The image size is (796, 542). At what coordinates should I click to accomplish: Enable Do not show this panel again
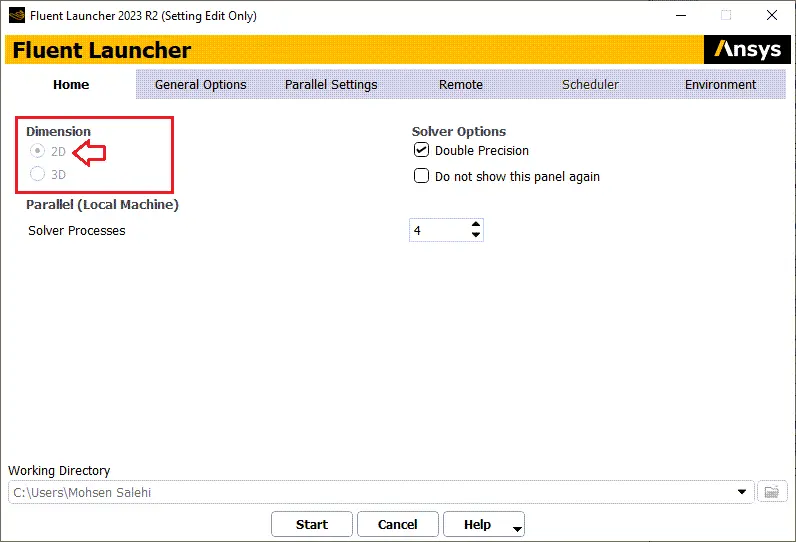421,176
